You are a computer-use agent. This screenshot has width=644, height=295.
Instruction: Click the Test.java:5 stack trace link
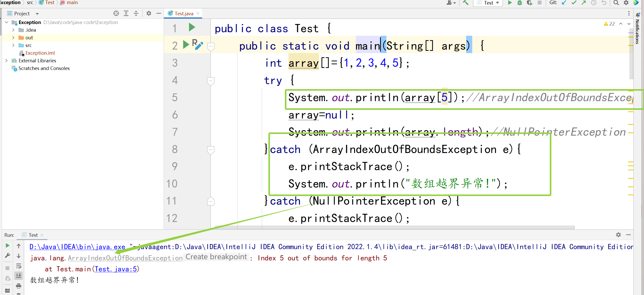coord(116,269)
